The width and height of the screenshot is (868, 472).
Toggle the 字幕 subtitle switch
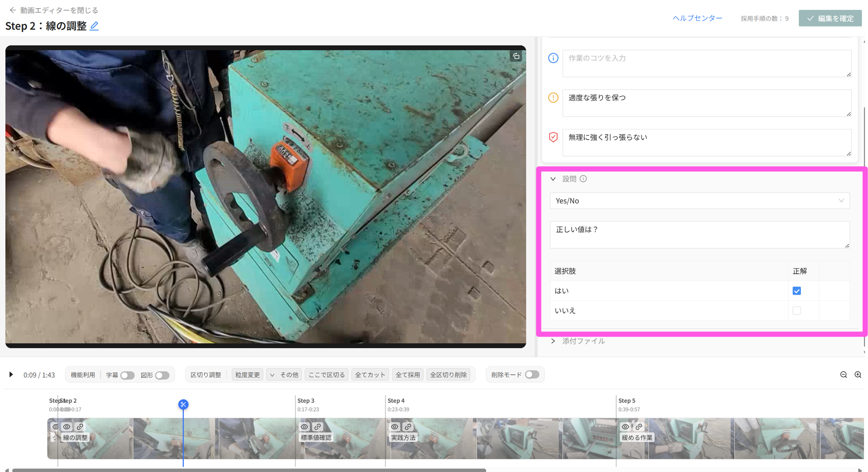click(x=127, y=375)
